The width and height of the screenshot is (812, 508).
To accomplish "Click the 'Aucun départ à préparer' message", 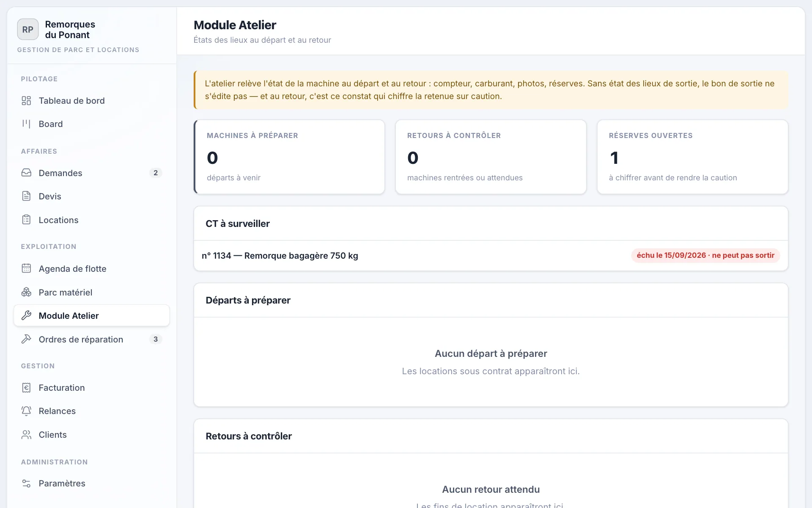I will [491, 353].
